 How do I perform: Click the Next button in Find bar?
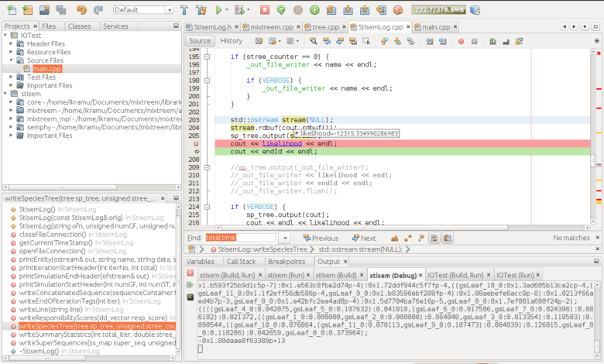[x=362, y=239]
